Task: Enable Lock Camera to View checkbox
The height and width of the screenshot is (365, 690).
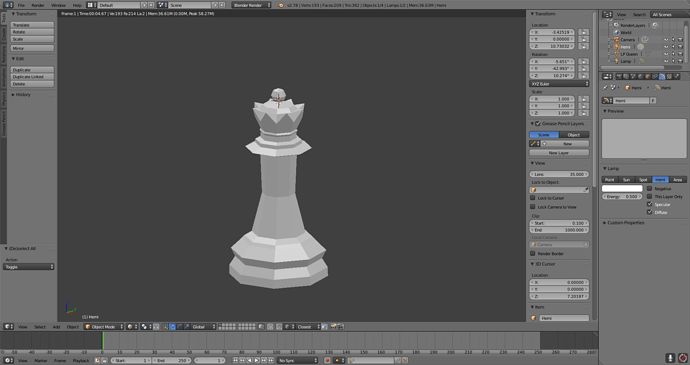Action: tap(532, 207)
